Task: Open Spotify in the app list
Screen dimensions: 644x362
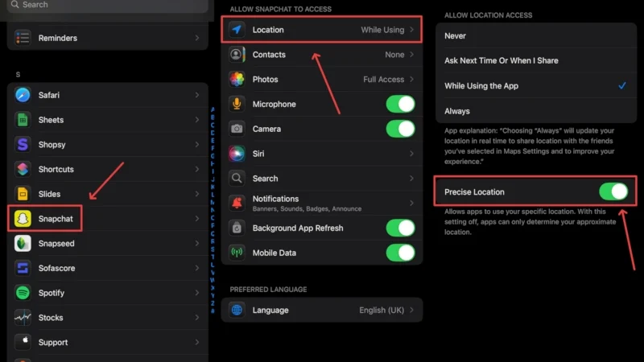Action: (x=108, y=293)
